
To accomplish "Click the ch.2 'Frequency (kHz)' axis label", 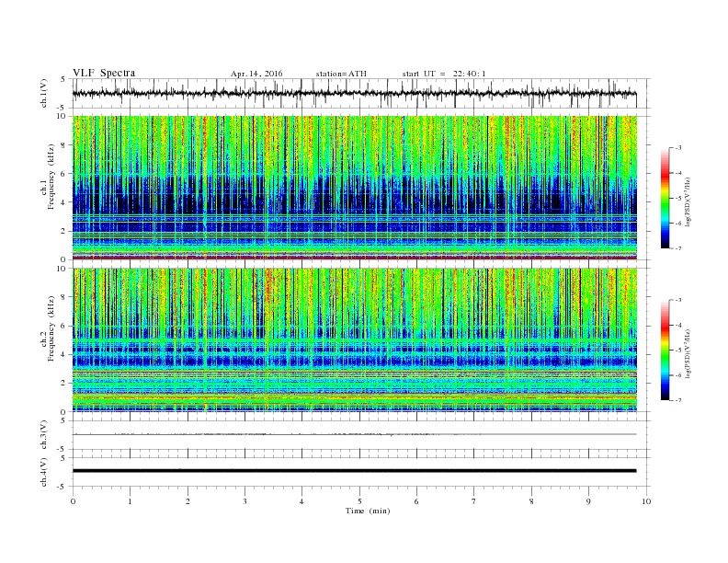I will (51, 327).
